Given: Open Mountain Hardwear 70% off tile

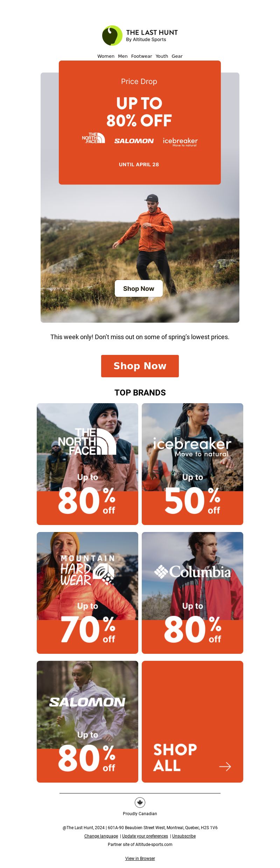Looking at the screenshot, I should pos(87,593).
